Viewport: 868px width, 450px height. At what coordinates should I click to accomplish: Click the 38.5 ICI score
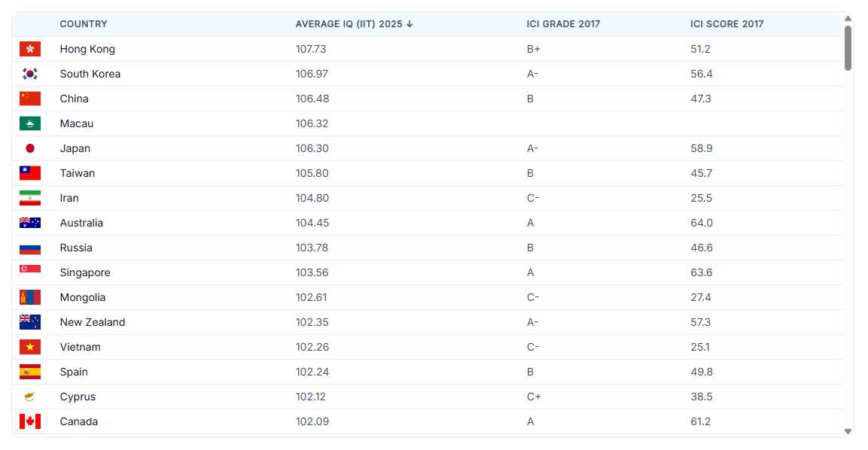pos(702,397)
